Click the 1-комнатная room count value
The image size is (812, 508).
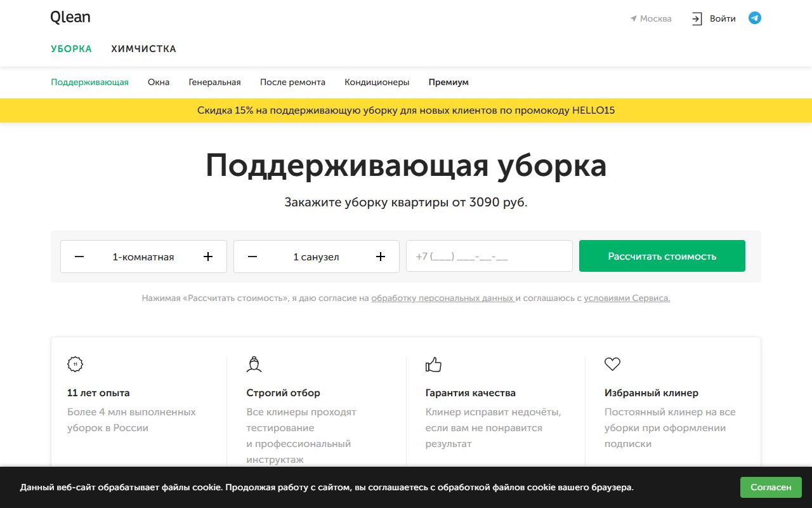pyautogui.click(x=143, y=257)
